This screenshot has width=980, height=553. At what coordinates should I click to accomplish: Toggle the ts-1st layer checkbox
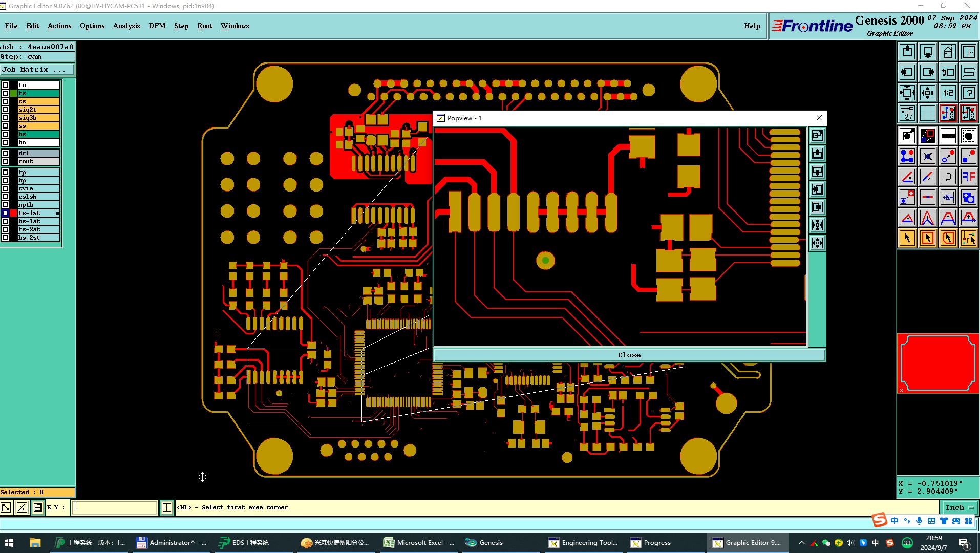5,213
